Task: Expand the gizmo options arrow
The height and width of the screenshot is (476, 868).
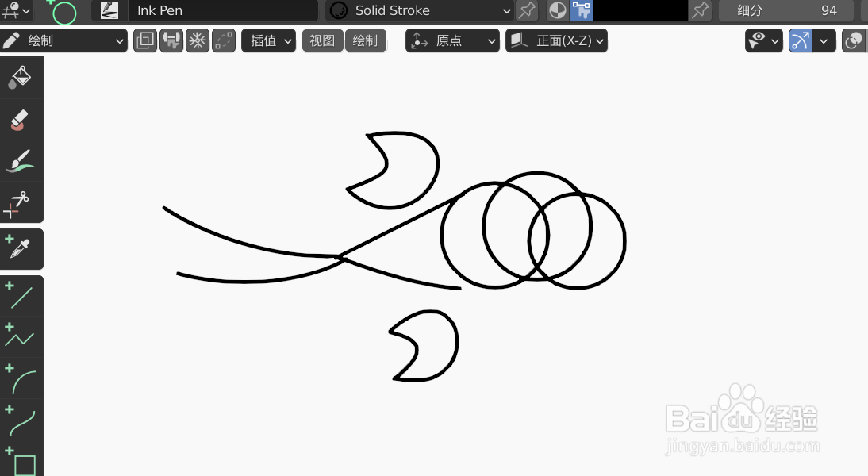Action: tap(824, 41)
